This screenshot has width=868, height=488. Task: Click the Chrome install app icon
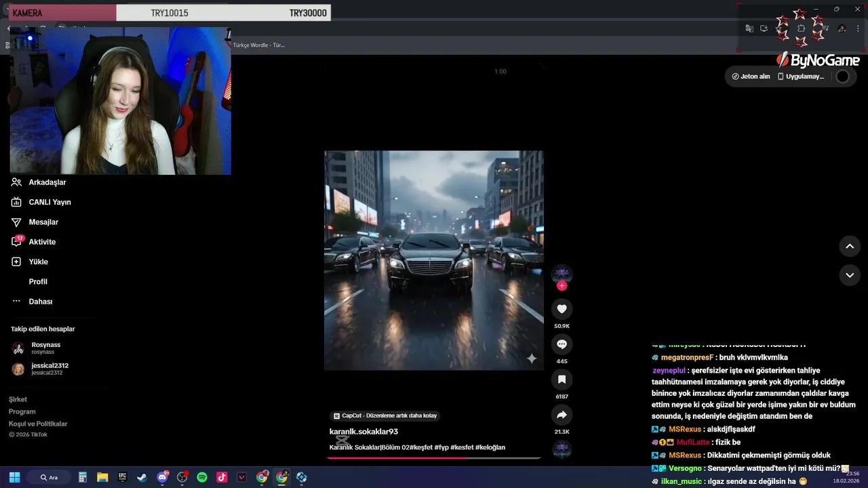764,28
